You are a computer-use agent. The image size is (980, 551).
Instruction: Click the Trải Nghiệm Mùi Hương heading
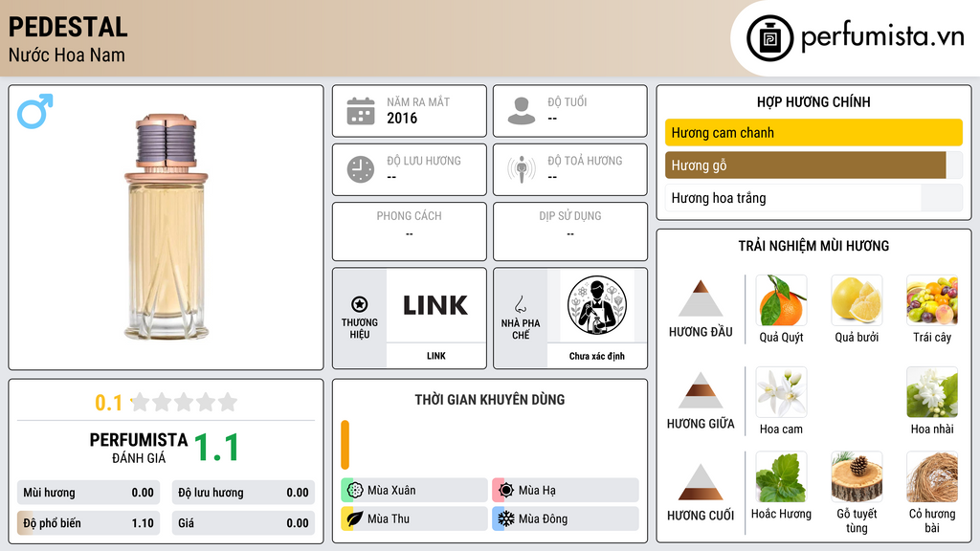tap(813, 246)
